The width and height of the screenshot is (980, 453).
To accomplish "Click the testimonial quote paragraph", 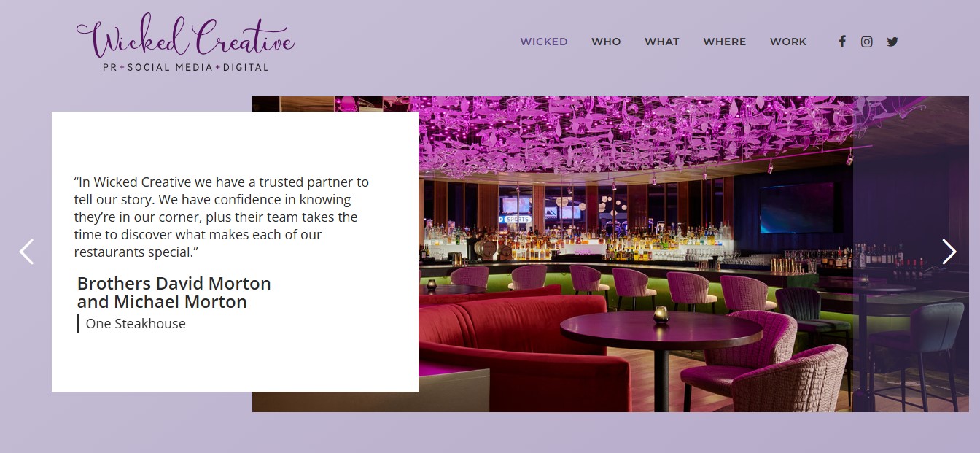I will point(221,217).
